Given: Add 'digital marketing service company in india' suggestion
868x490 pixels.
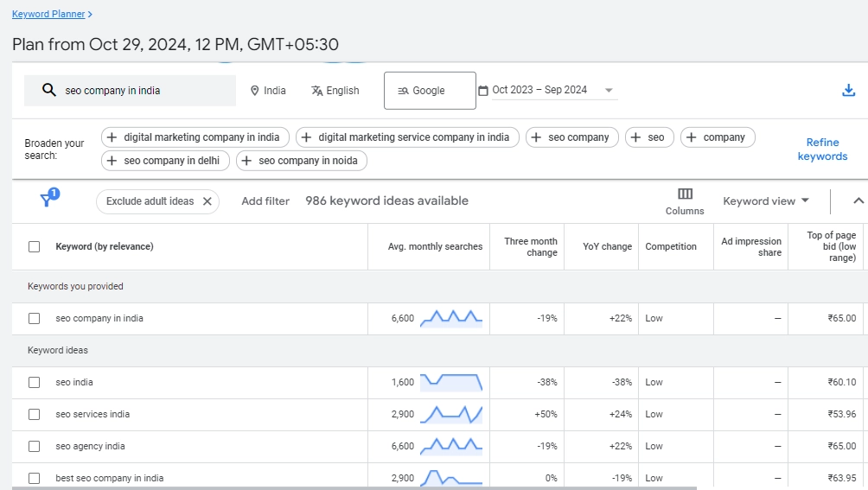Looking at the screenshot, I should tap(407, 137).
